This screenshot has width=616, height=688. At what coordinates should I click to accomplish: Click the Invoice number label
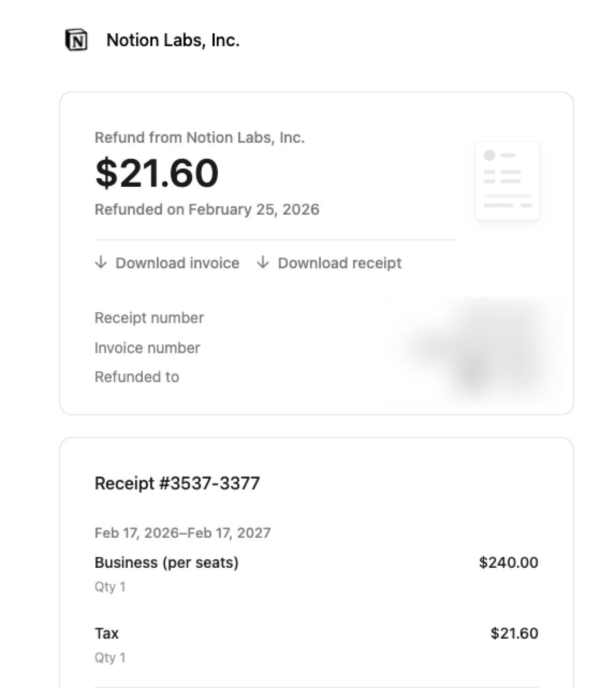147,348
